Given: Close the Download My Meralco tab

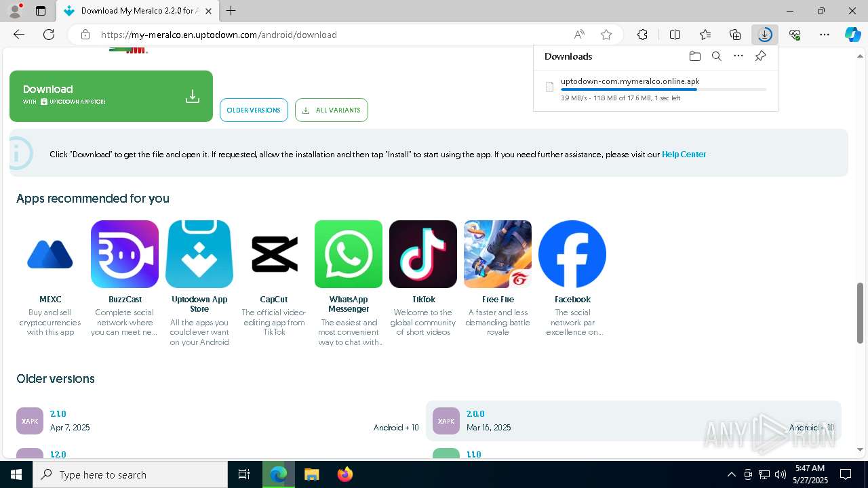Looking at the screenshot, I should 210,11.
